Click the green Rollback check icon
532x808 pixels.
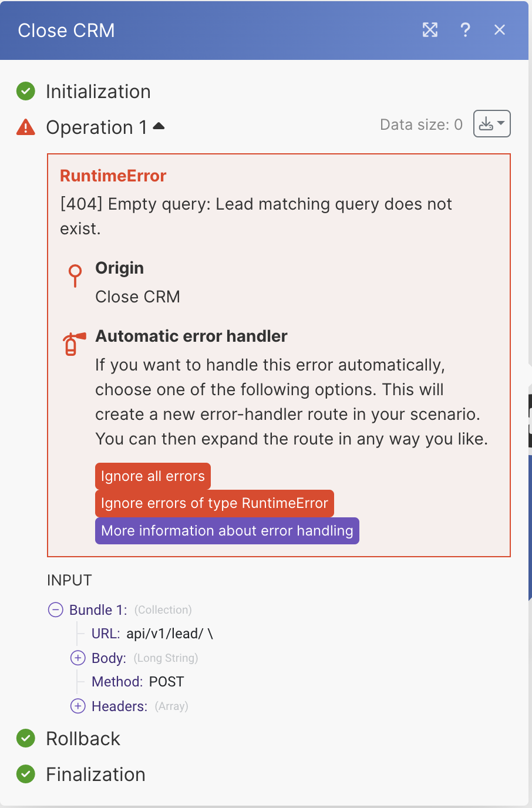(26, 739)
